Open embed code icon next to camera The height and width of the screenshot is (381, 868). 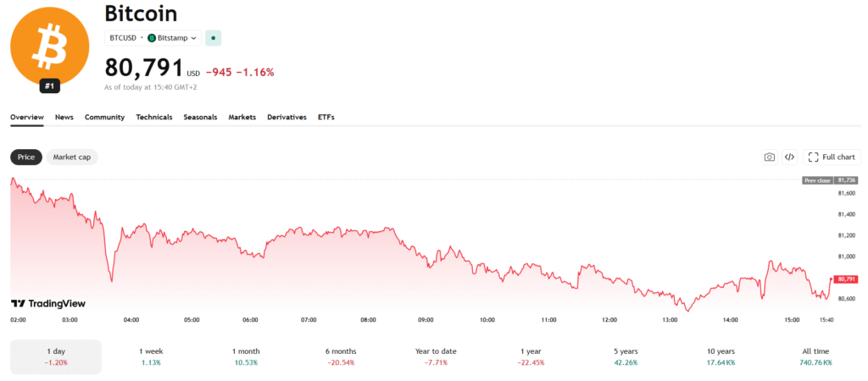pos(789,157)
